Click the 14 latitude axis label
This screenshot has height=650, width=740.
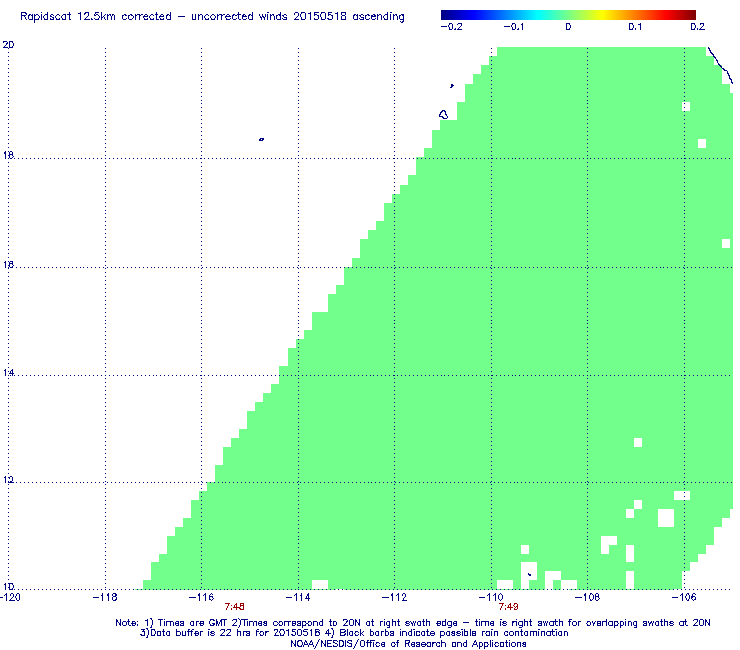point(8,373)
